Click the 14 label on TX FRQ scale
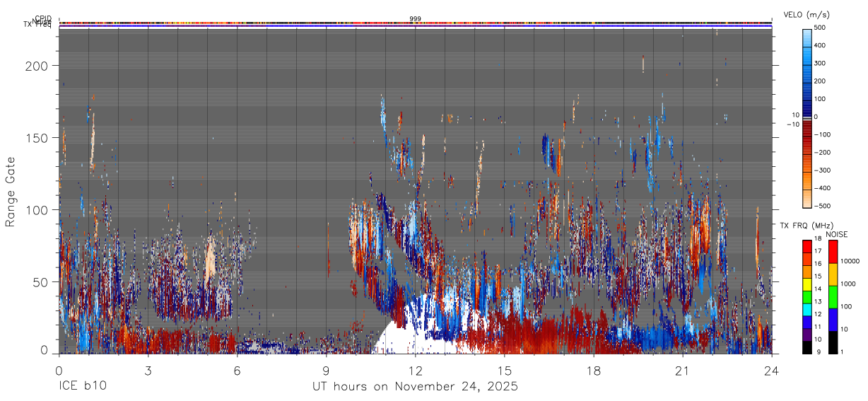868x401 pixels. point(819,289)
